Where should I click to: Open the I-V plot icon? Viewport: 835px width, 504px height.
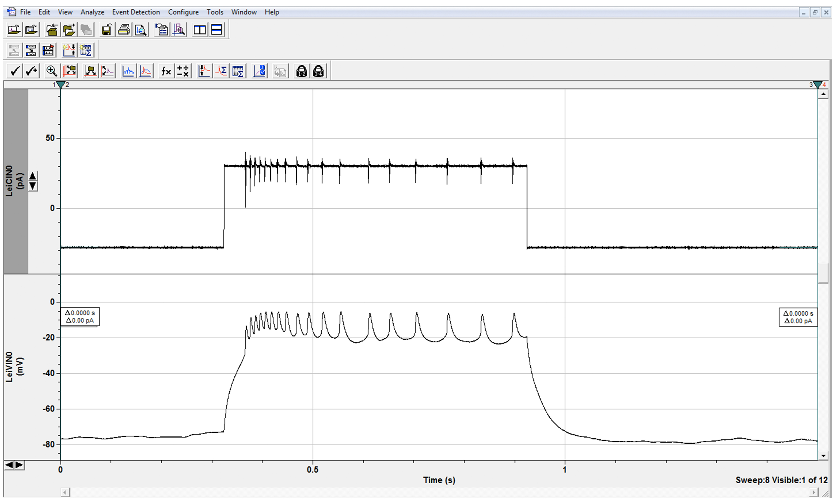click(x=259, y=71)
